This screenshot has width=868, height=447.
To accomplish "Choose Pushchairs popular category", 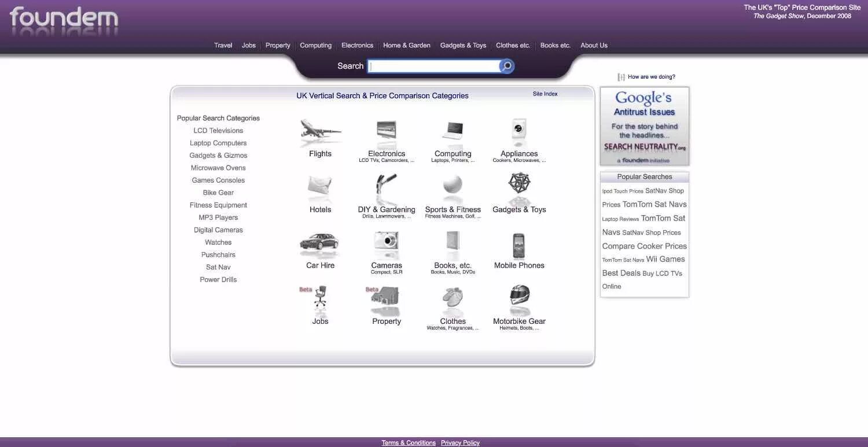I will pyautogui.click(x=218, y=255).
